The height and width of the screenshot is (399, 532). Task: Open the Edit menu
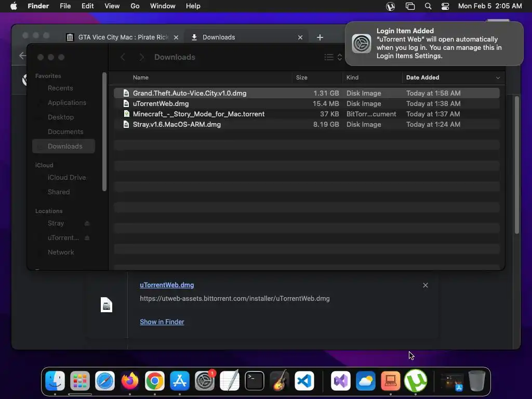tap(87, 6)
